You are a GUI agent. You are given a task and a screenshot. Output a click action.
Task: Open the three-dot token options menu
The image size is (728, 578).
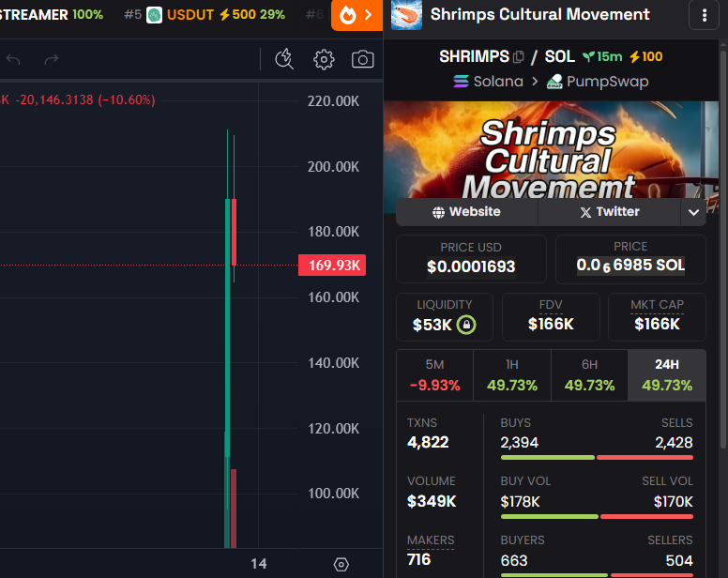tap(705, 15)
